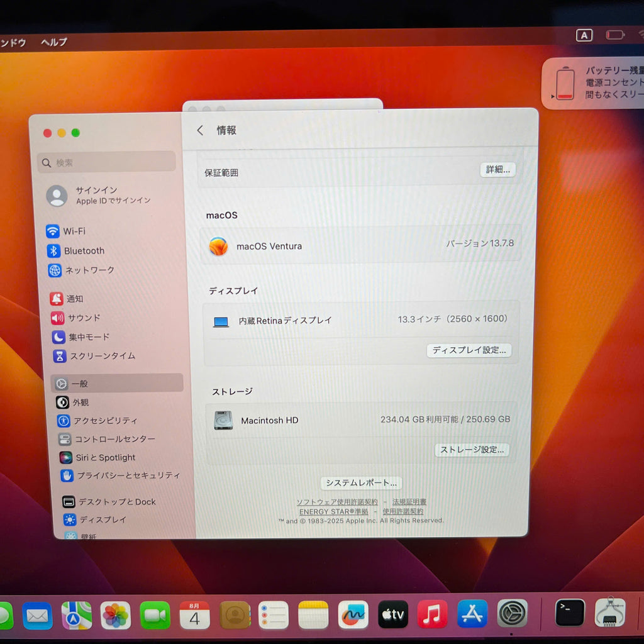Click the ストレージ設定... button
Image resolution: width=644 pixels, height=644 pixels.
(x=472, y=450)
